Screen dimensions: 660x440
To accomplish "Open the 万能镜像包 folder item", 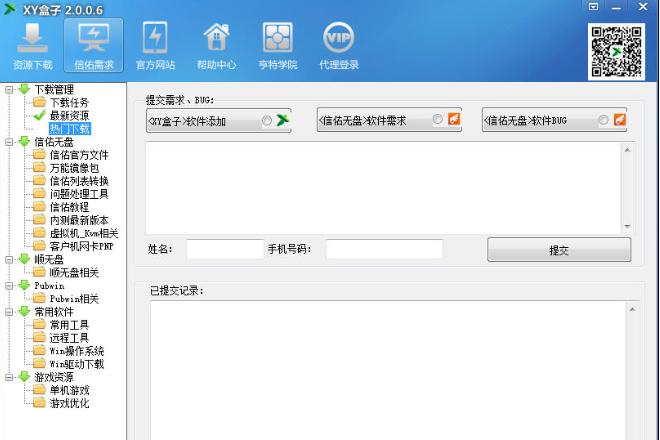I will pyautogui.click(x=75, y=168).
